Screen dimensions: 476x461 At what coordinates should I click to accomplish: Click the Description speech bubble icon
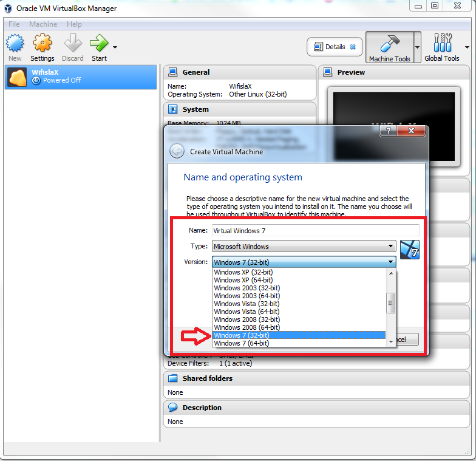pos(172,407)
